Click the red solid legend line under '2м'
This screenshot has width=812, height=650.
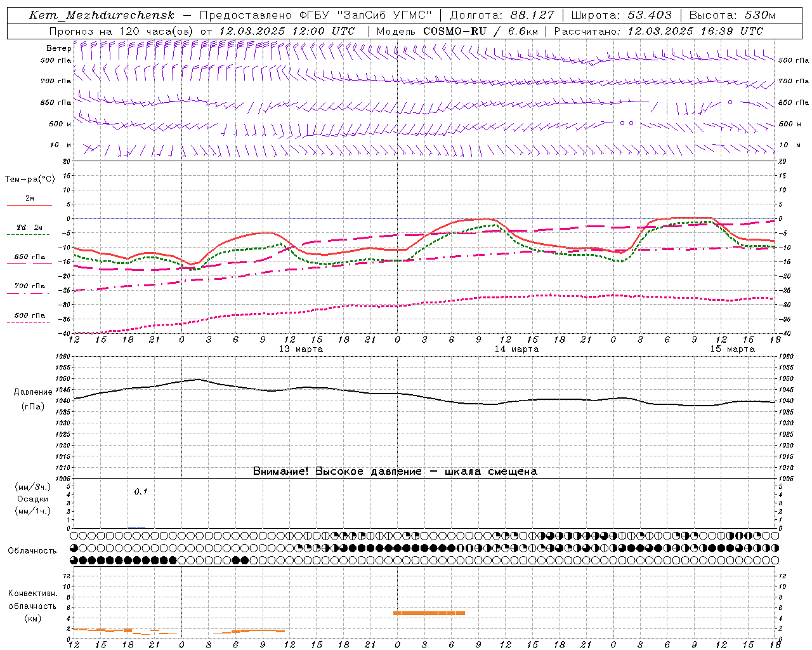tap(29, 206)
